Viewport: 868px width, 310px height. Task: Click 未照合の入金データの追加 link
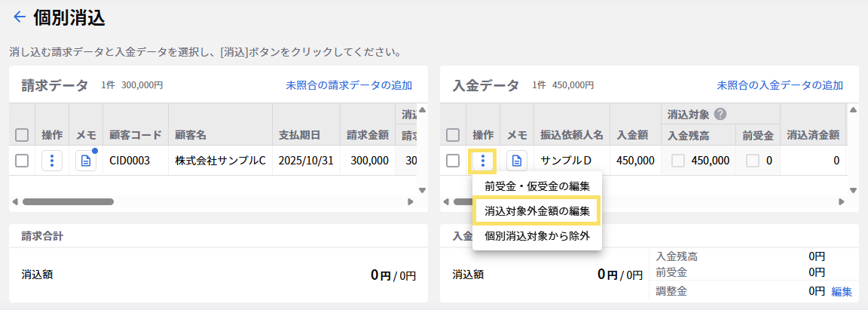[780, 85]
